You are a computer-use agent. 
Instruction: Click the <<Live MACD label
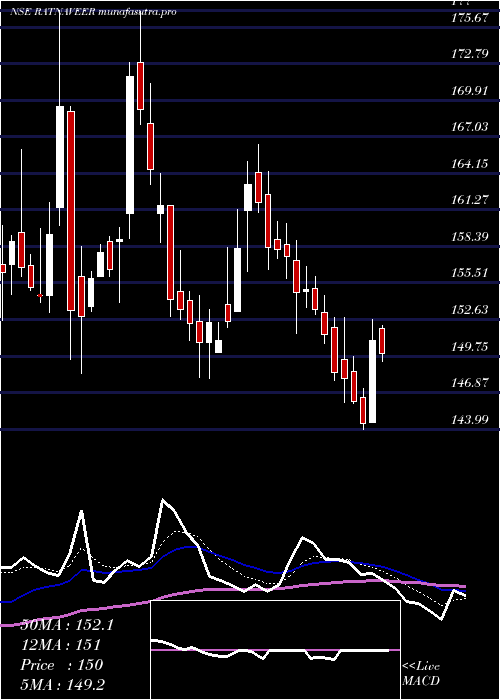click(x=421, y=673)
